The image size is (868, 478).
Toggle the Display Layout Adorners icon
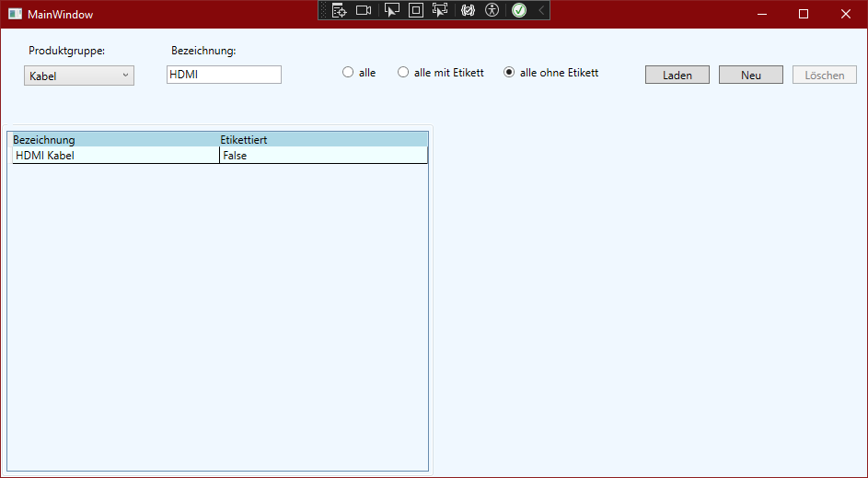pos(416,10)
